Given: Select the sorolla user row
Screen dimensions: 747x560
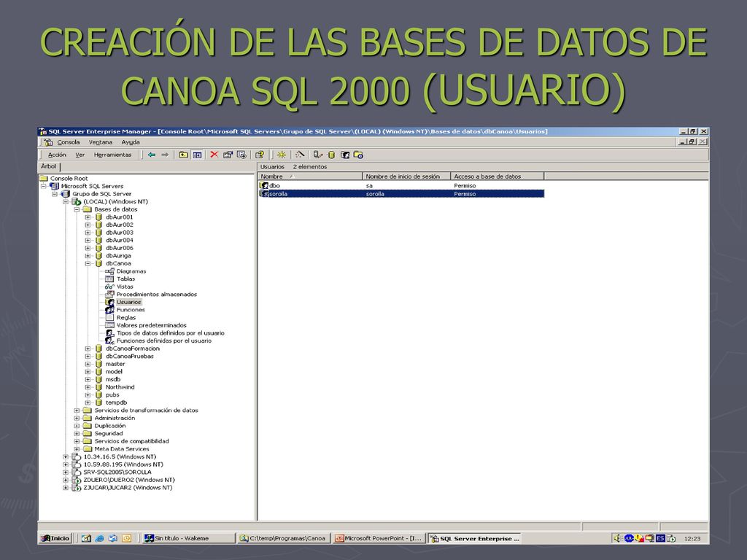Looking at the screenshot, I should [x=401, y=194].
